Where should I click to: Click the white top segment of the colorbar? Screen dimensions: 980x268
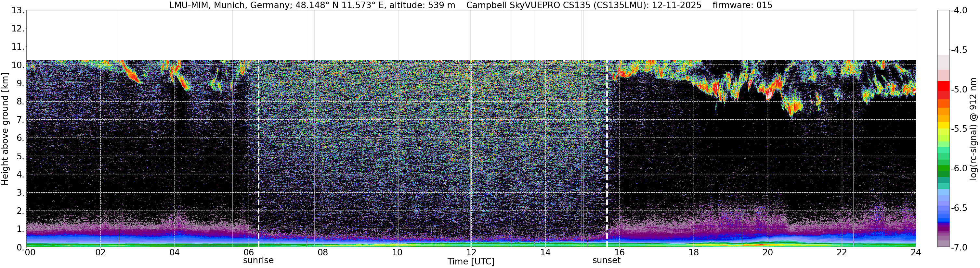point(943,32)
